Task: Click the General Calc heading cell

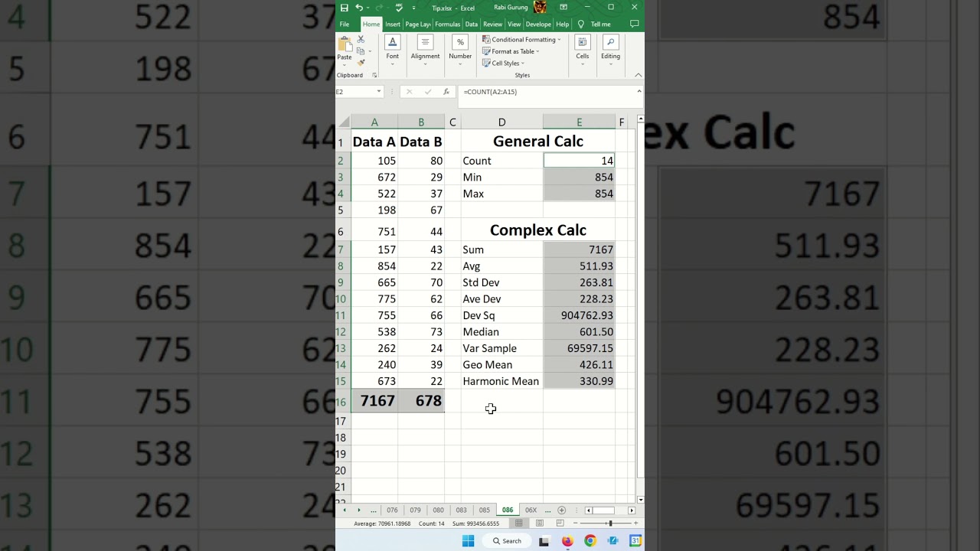Action: coord(538,142)
